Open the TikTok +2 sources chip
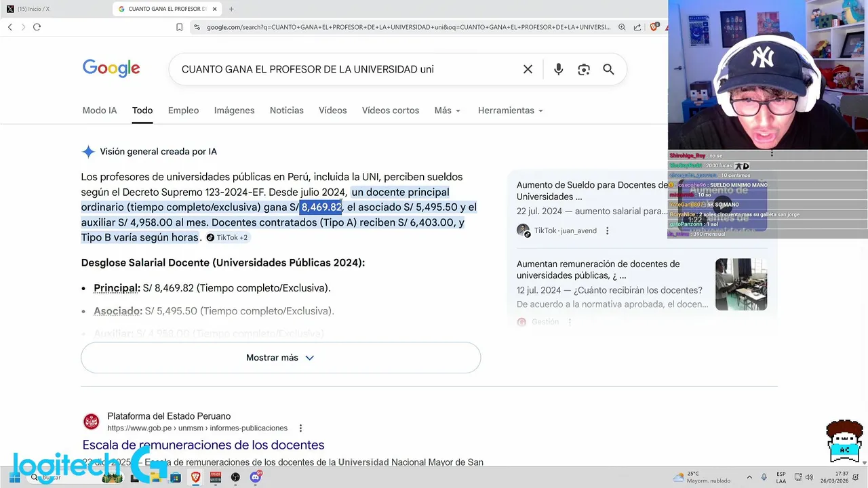The height and width of the screenshot is (488, 868). click(x=227, y=237)
